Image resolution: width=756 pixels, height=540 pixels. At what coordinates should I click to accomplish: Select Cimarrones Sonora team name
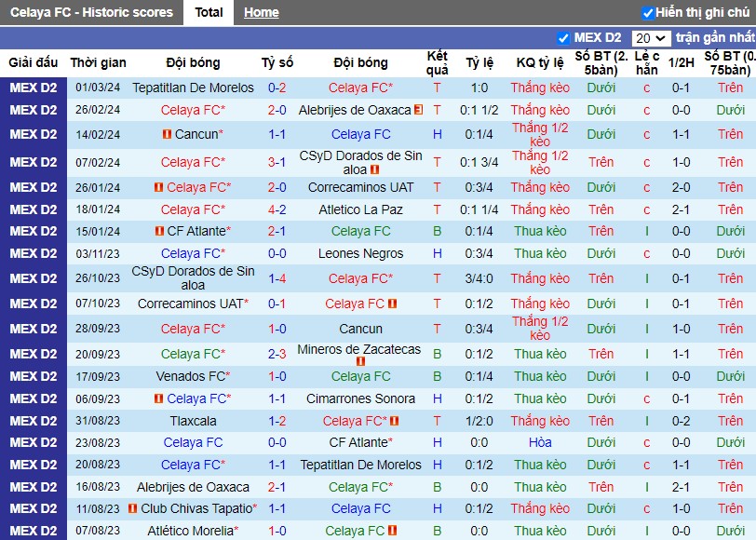pos(360,398)
